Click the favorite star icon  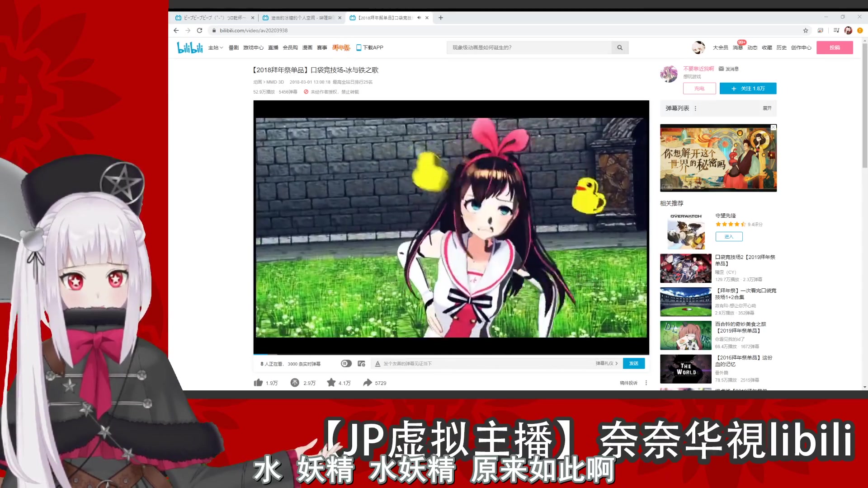[331, 383]
